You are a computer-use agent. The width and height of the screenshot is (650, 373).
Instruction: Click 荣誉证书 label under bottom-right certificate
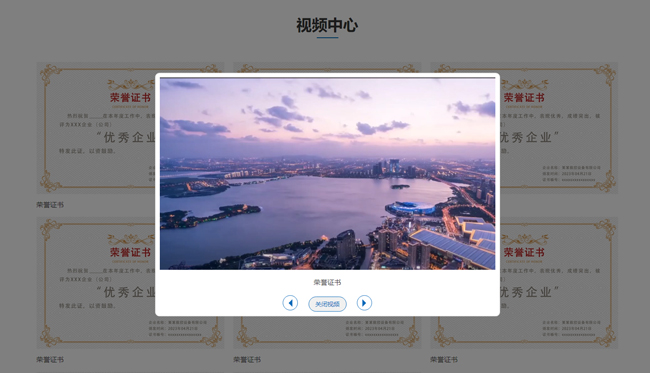coord(444,359)
